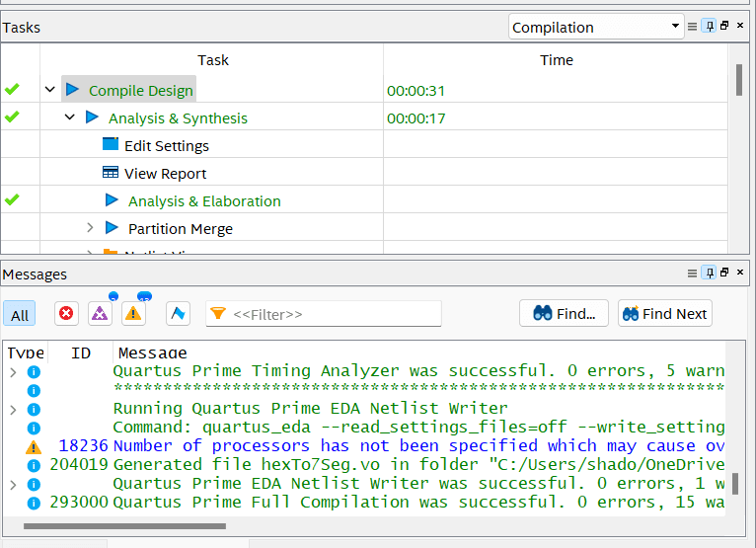756x548 pixels.
Task: Click Find Next button
Action: click(665, 314)
